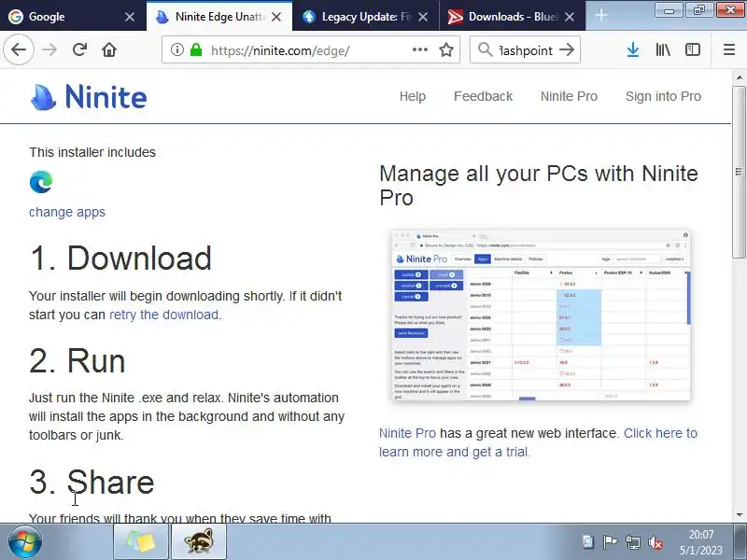Image resolution: width=747 pixels, height=560 pixels.
Task: Reload the current Ninite page
Action: 79,49
